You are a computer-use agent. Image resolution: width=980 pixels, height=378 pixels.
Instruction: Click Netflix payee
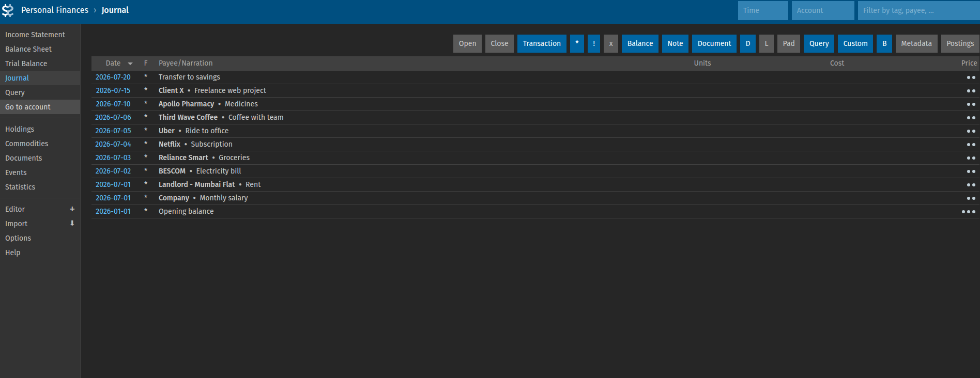click(x=170, y=144)
